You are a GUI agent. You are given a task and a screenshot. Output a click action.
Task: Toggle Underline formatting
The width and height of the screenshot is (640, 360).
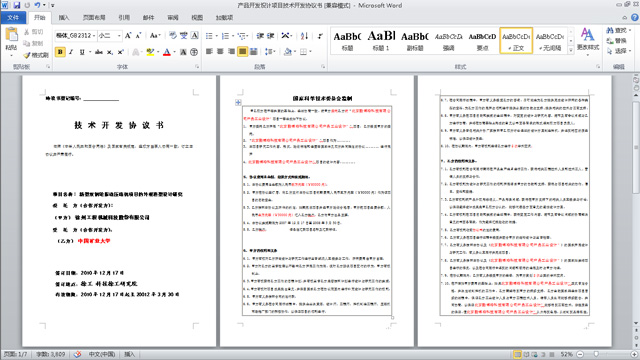pyautogui.click(x=82, y=52)
